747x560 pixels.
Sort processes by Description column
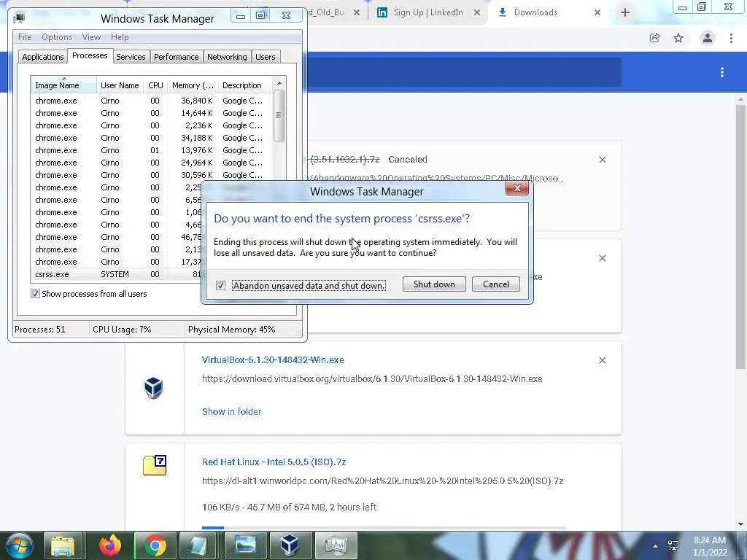pos(245,85)
